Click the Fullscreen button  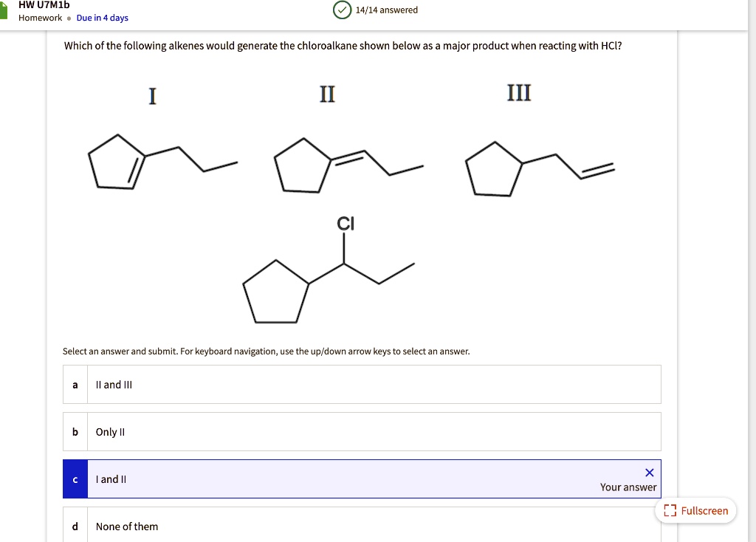coord(695,510)
